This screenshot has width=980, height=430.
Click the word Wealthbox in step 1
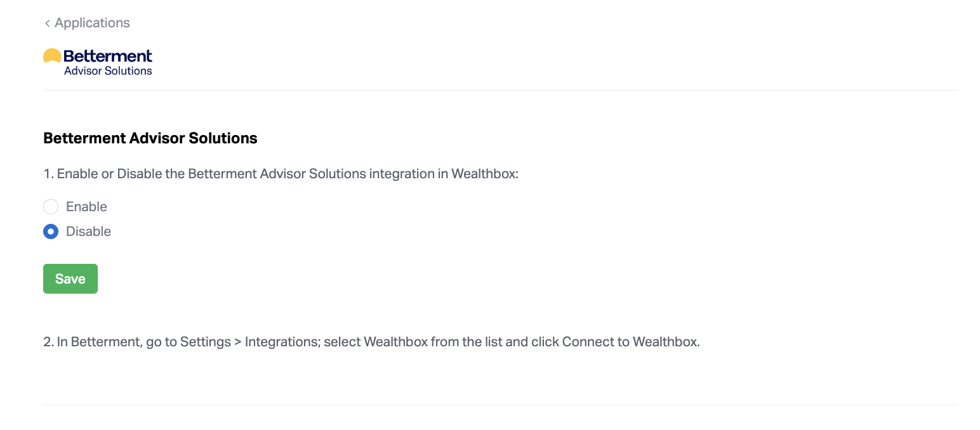(484, 174)
